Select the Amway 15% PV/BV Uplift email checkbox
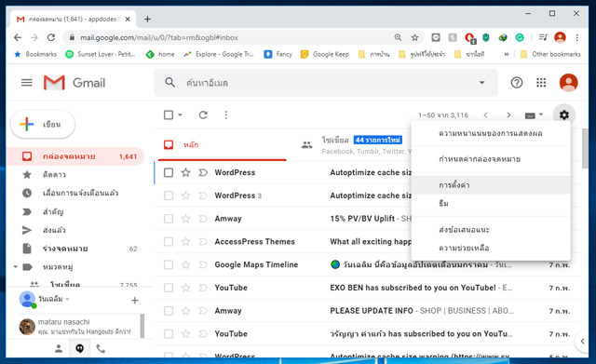The image size is (596, 364). tap(169, 219)
